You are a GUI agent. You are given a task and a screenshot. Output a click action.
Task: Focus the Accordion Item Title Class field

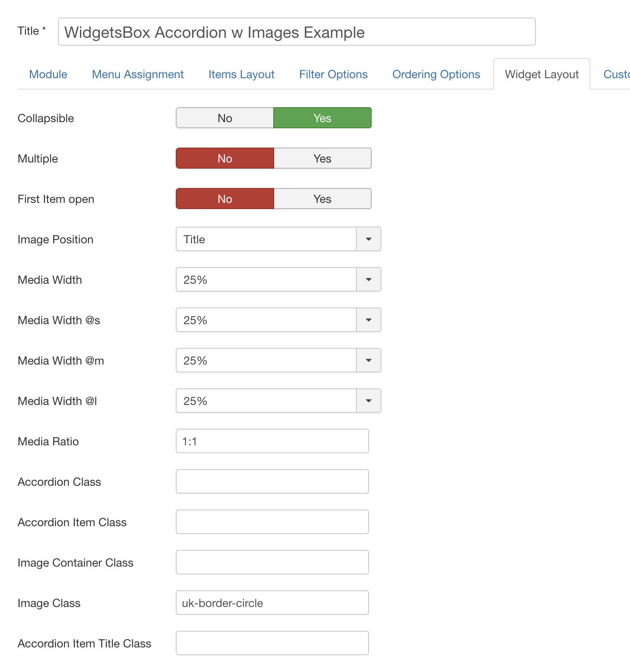(272, 643)
